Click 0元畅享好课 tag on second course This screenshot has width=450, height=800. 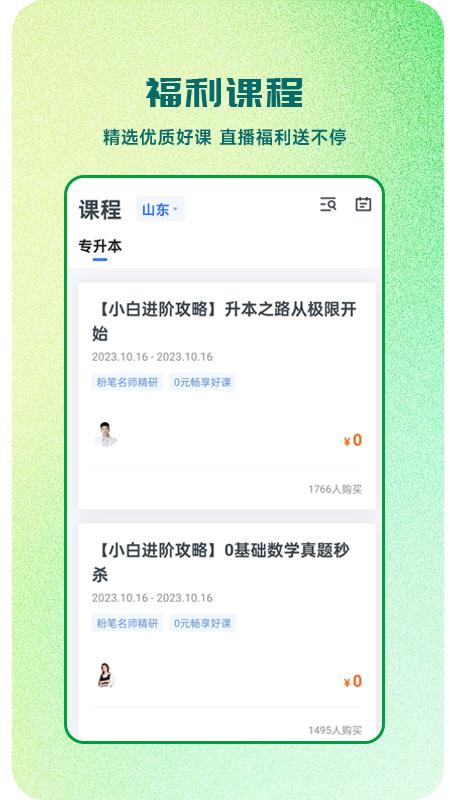click(202, 623)
